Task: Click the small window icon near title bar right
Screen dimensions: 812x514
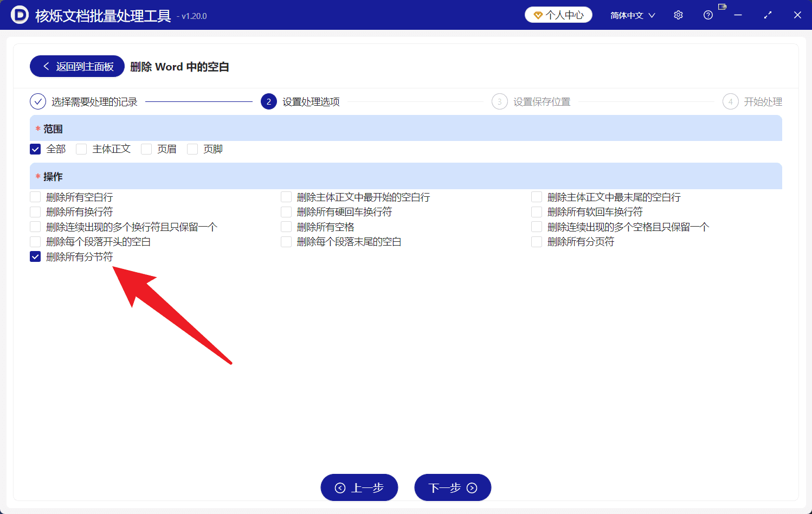Action: (x=722, y=8)
